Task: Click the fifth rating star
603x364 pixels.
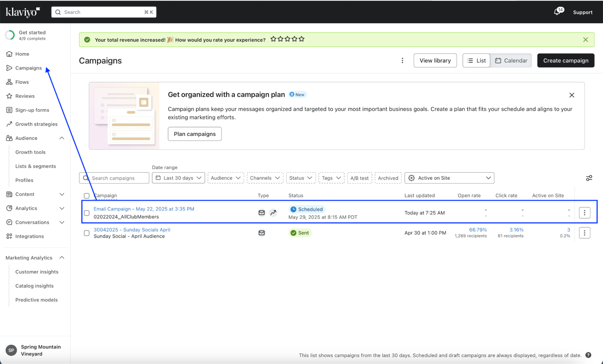Action: (x=301, y=39)
